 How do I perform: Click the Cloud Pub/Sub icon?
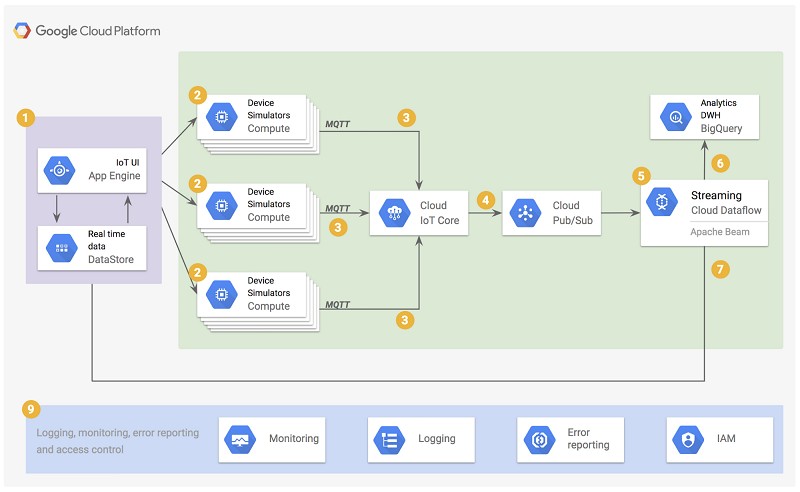(526, 213)
